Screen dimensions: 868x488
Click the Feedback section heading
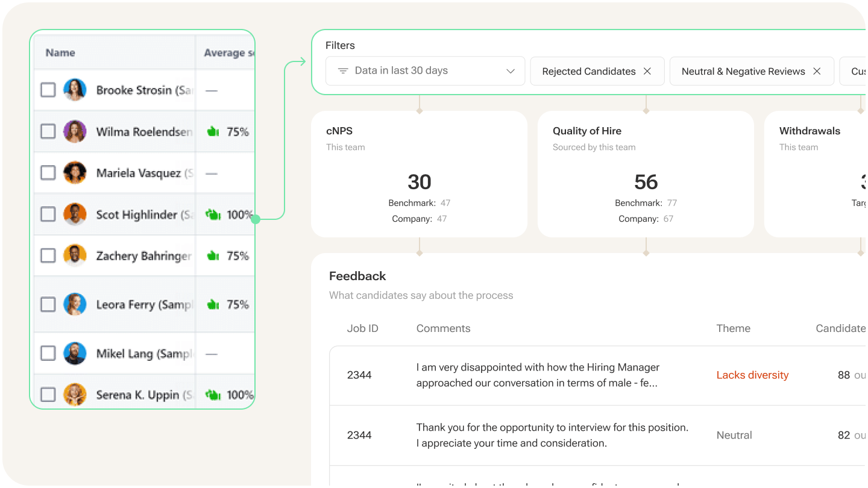[357, 276]
